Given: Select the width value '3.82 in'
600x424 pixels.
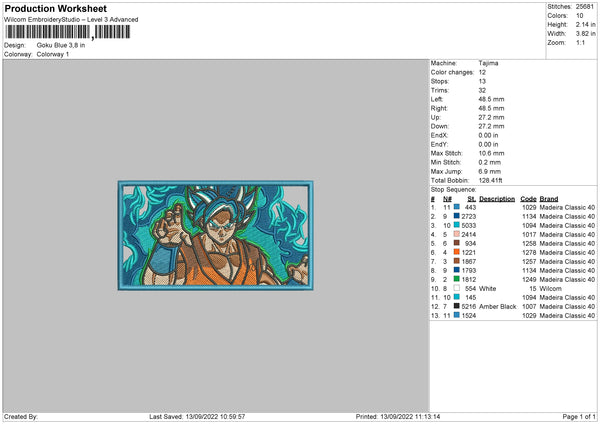Looking at the screenshot, I should (585, 34).
